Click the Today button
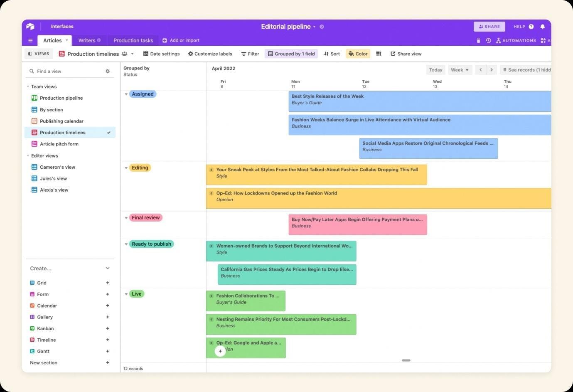The width and height of the screenshot is (573, 392). click(435, 70)
